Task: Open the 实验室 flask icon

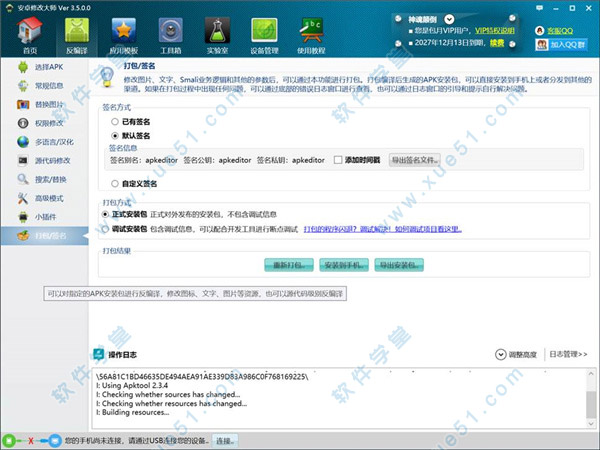Action: coord(217,35)
